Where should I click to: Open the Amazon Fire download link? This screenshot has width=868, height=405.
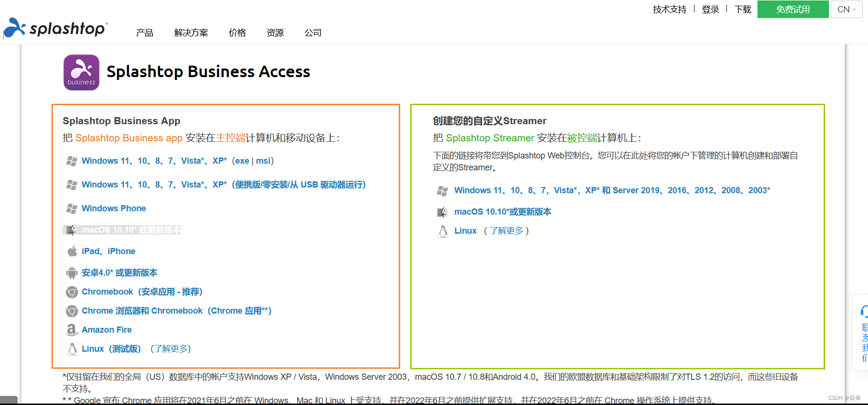(107, 330)
